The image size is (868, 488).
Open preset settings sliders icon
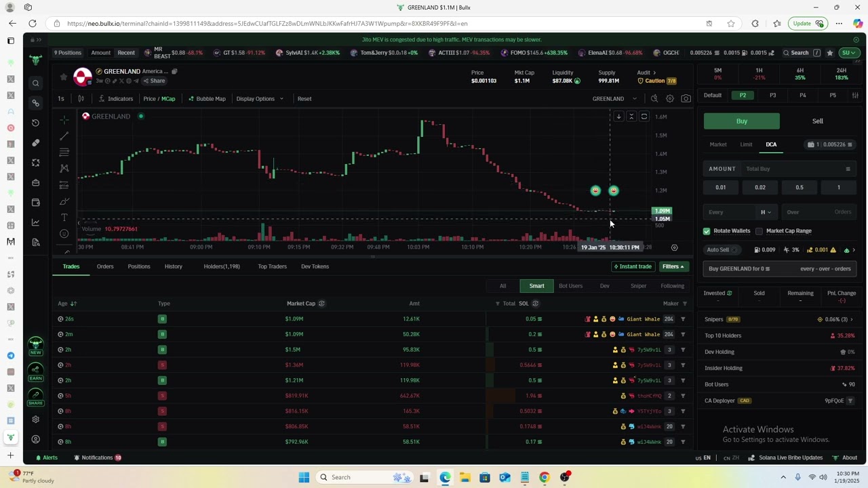855,96
